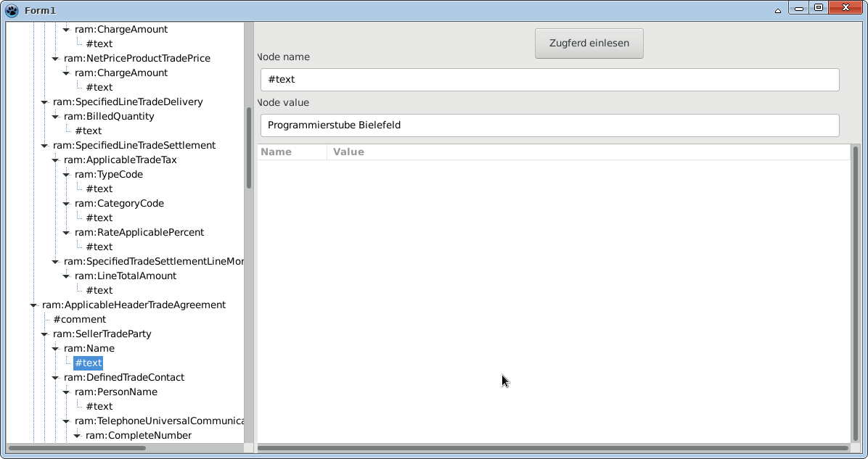
Task: Click the tree view vertical scrollbar thumb
Action: coord(249,148)
